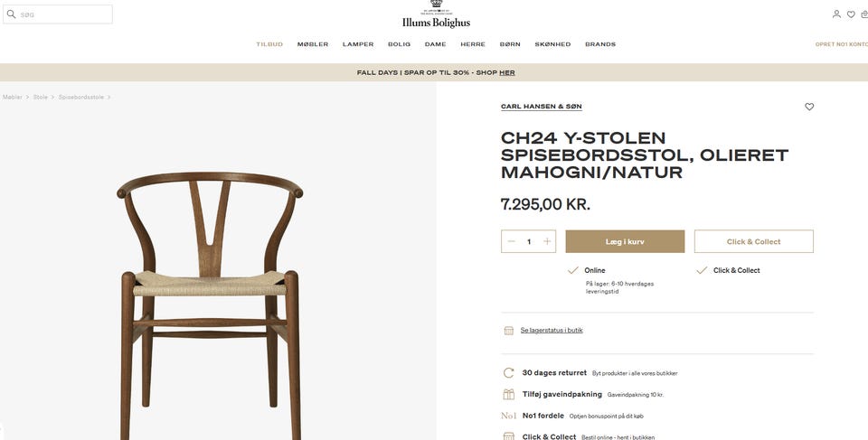Increase quantity with plus button
This screenshot has height=440, width=868.
(547, 241)
